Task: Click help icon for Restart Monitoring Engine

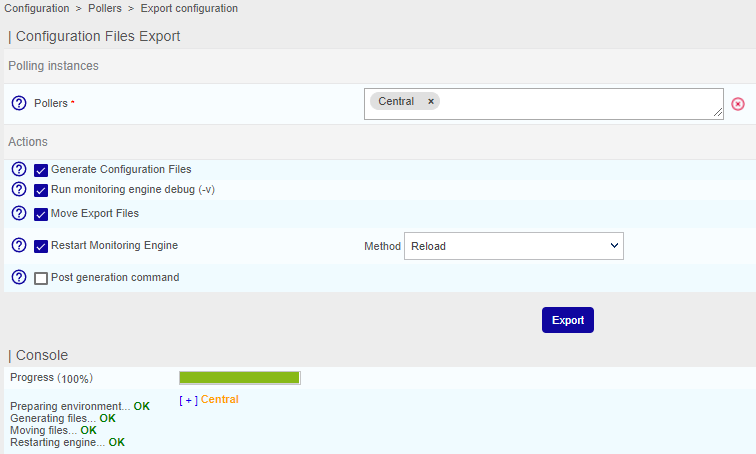Action: click(18, 245)
